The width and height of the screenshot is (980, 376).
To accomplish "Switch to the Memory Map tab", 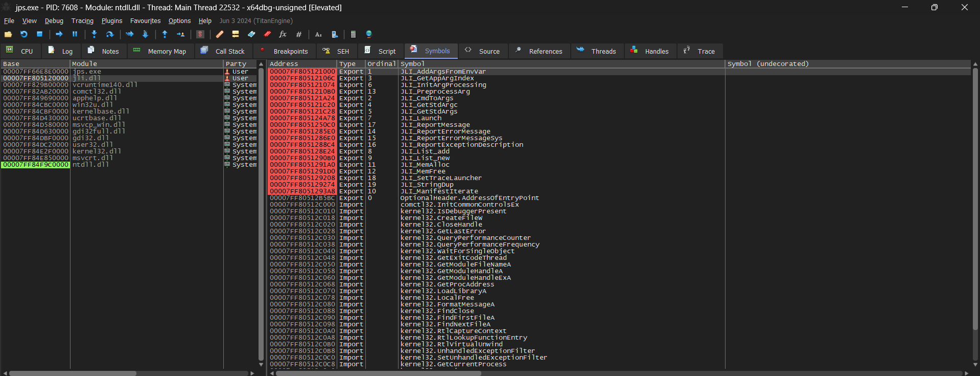I will point(159,51).
